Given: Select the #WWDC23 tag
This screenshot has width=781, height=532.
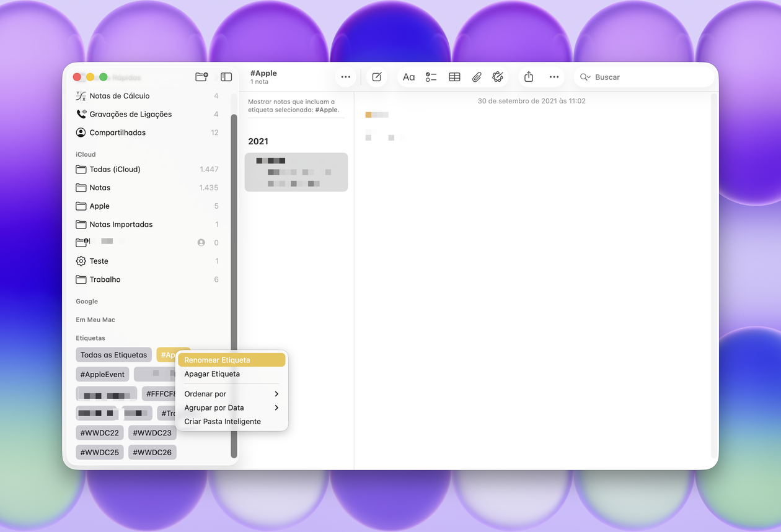Looking at the screenshot, I should [152, 433].
